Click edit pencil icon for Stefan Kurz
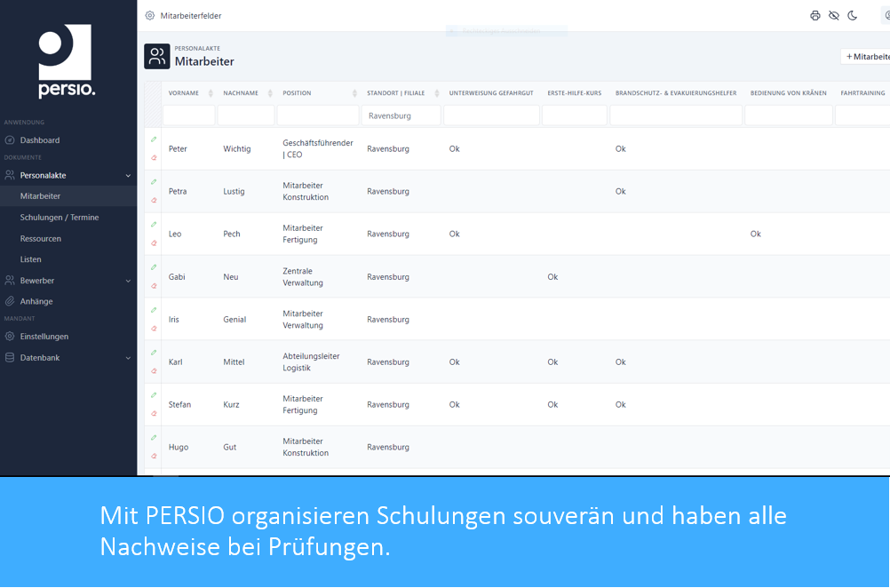The image size is (890, 588). point(154,395)
